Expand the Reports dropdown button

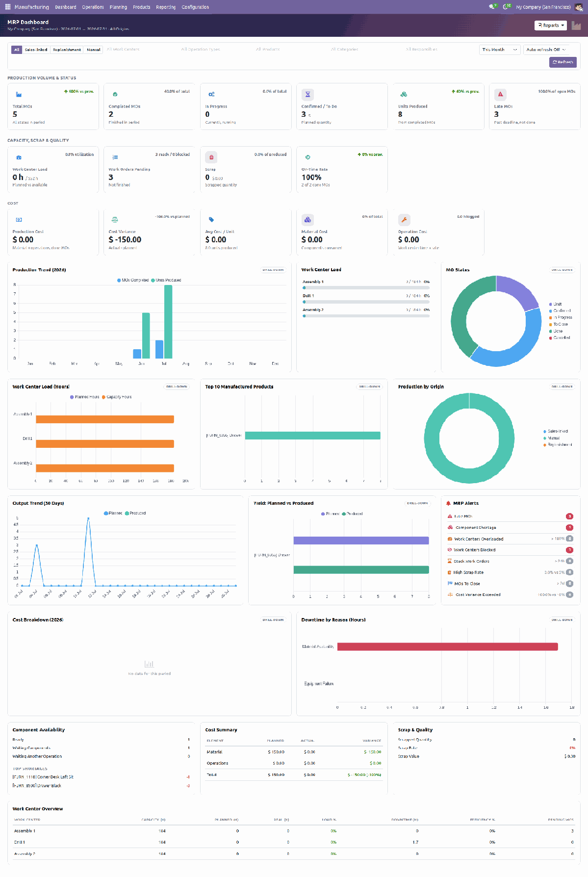coord(551,26)
